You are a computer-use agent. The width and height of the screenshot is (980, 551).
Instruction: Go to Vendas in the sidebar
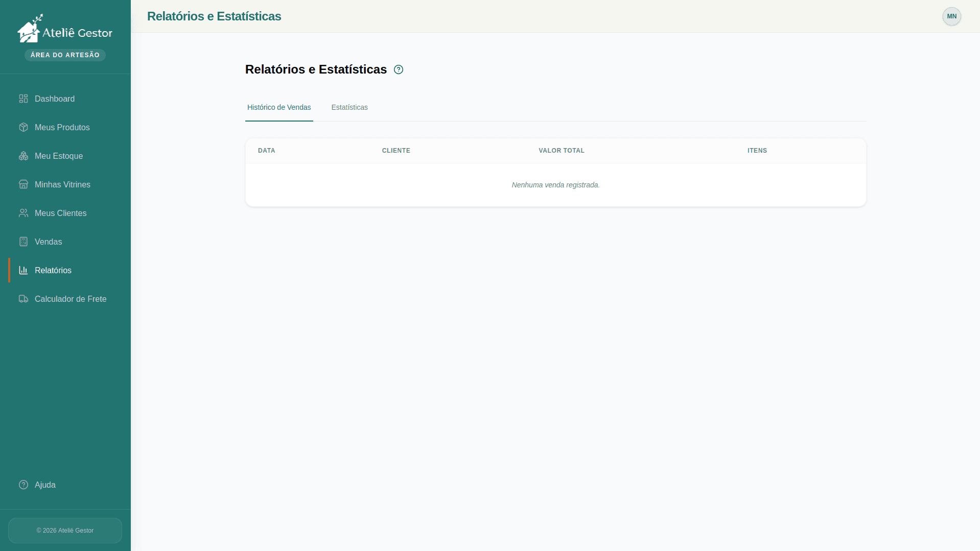coord(48,242)
